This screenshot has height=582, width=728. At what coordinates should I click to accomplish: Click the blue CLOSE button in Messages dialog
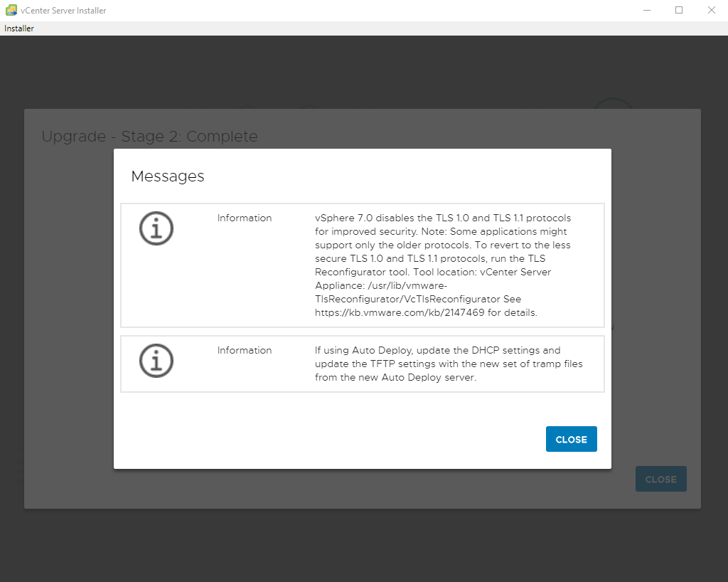tap(571, 439)
